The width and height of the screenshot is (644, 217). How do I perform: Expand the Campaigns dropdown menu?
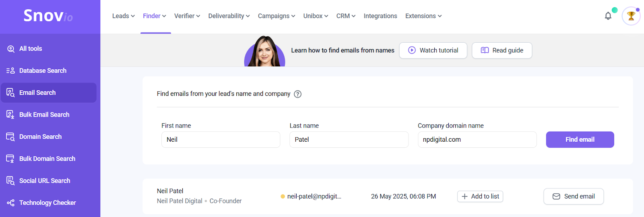[x=277, y=16]
